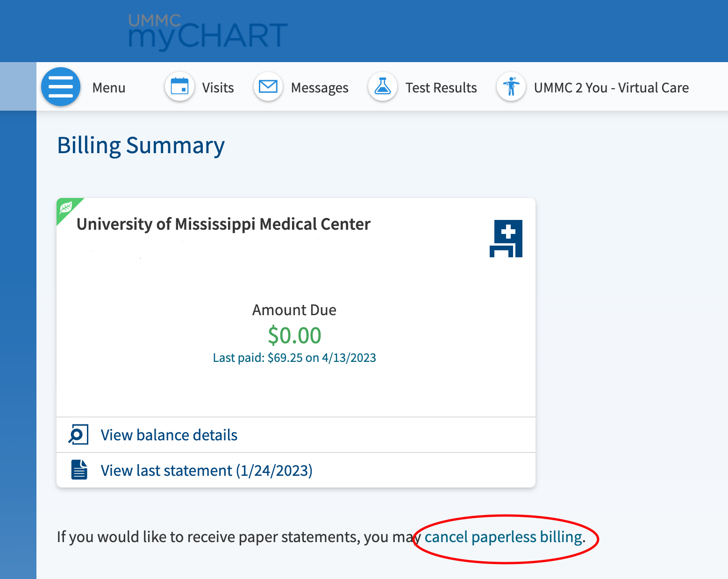The image size is (728, 579).
Task: Click the green paperless leaf badge
Action: click(x=66, y=208)
